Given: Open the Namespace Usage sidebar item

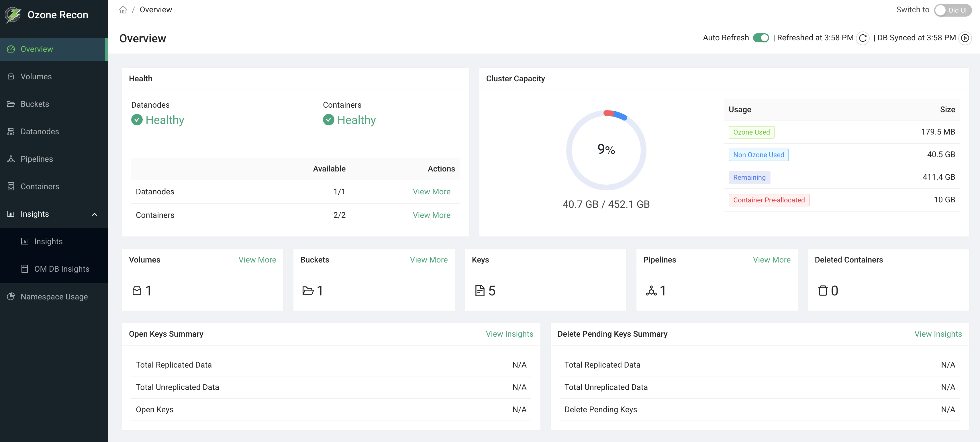Looking at the screenshot, I should tap(54, 297).
